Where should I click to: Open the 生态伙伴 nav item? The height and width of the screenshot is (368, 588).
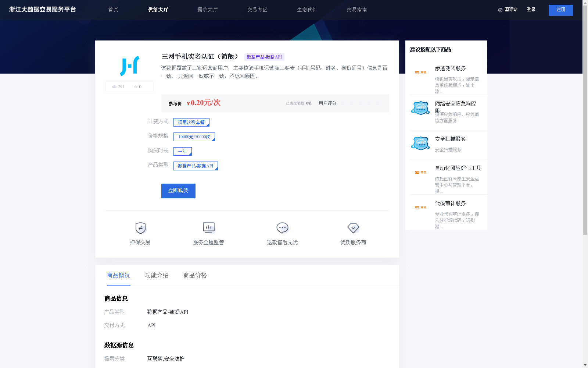[307, 10]
